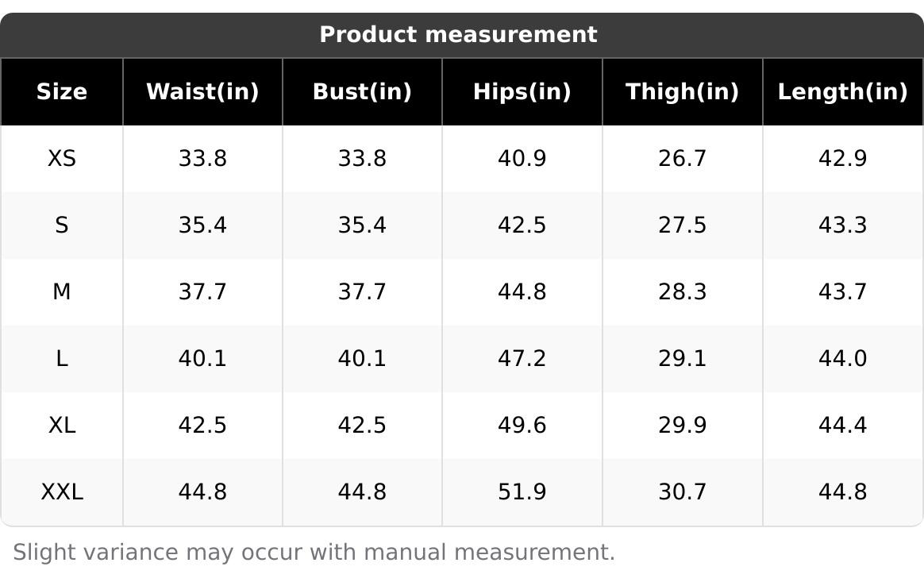The height and width of the screenshot is (578, 924).
Task: Select the XS size row label
Action: click(62, 159)
